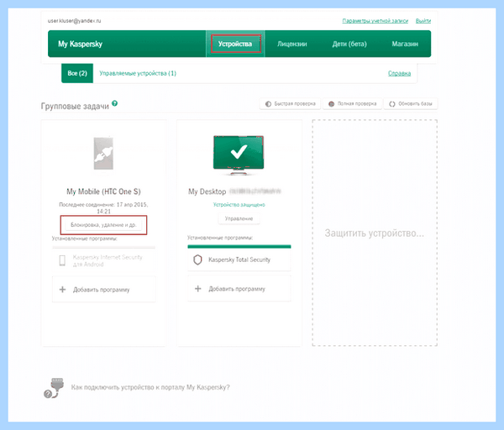
Task: Click shield icon beside Kaspersky Total Security
Action: point(197,260)
